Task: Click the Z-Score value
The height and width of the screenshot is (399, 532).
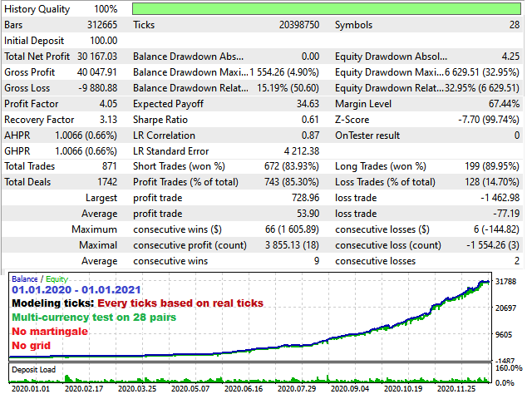Action: (x=488, y=120)
